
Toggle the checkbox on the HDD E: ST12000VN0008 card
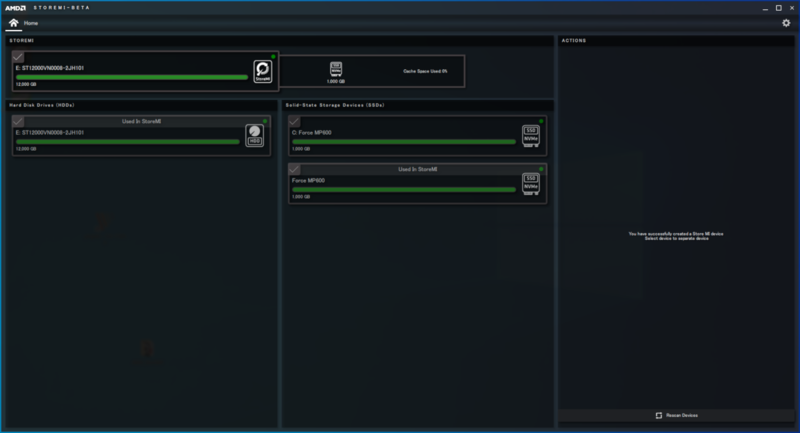coord(19,121)
